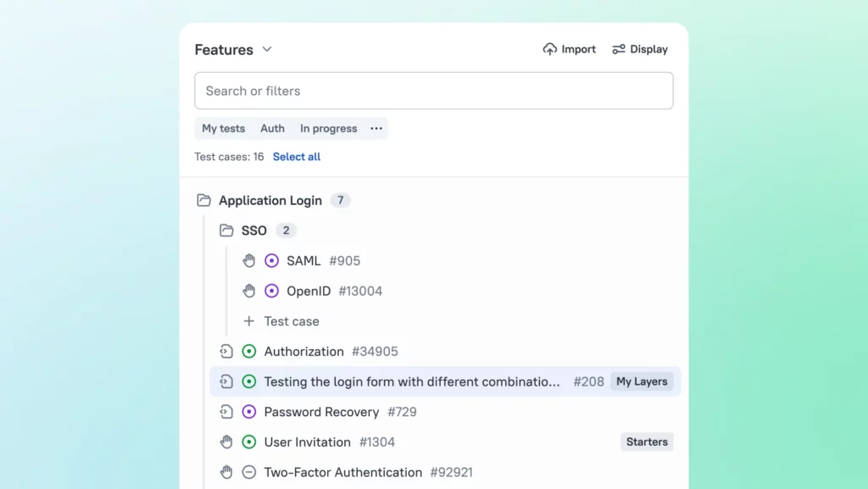Click the manual hand icon for SAML
Screen dimensions: 868x489
pyautogui.click(x=249, y=260)
